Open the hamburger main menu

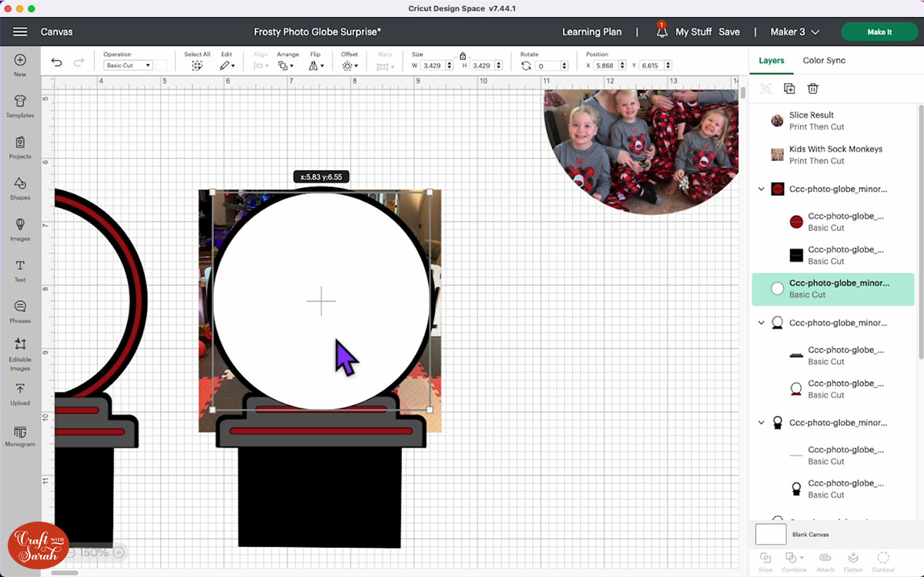(20, 32)
